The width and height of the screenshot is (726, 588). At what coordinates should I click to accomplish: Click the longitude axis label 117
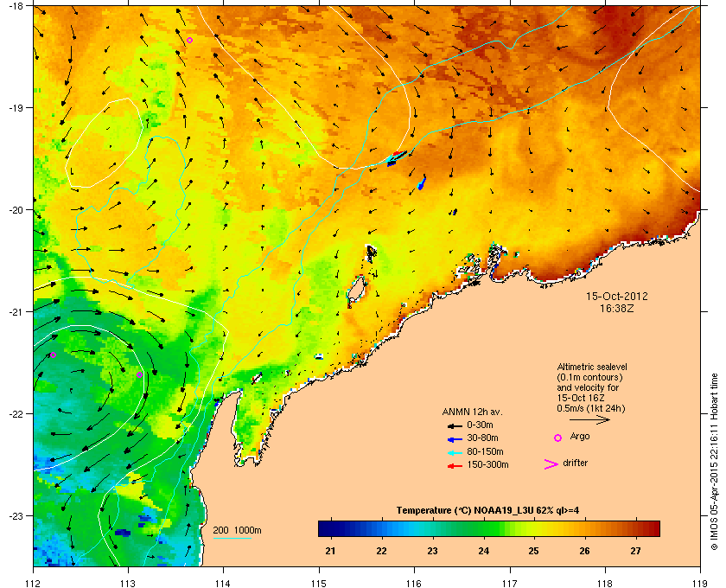(x=510, y=583)
